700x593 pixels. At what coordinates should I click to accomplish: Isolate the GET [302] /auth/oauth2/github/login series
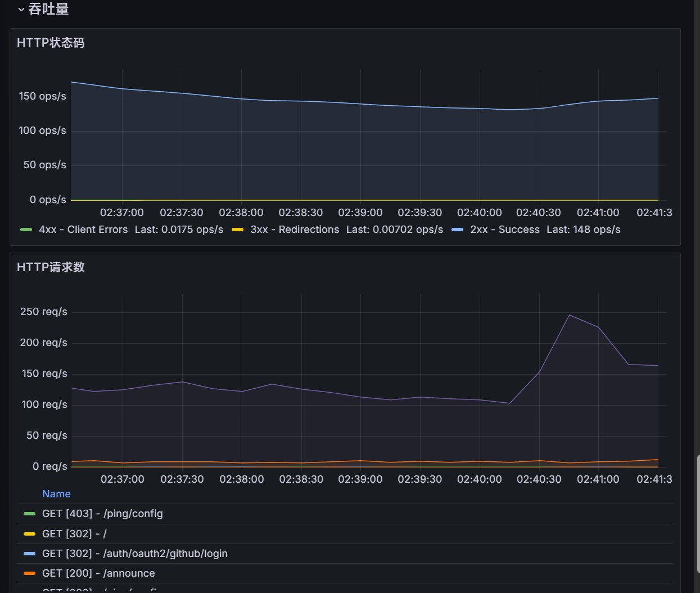135,554
